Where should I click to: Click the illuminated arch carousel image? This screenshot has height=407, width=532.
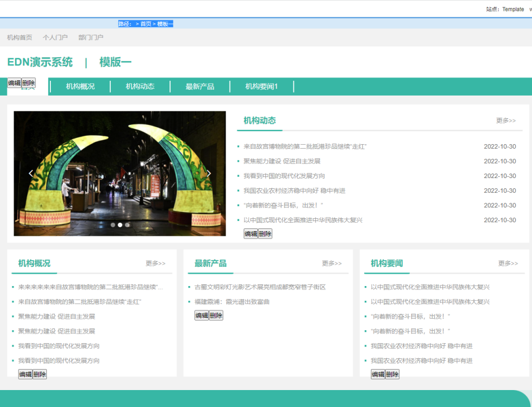coord(120,170)
